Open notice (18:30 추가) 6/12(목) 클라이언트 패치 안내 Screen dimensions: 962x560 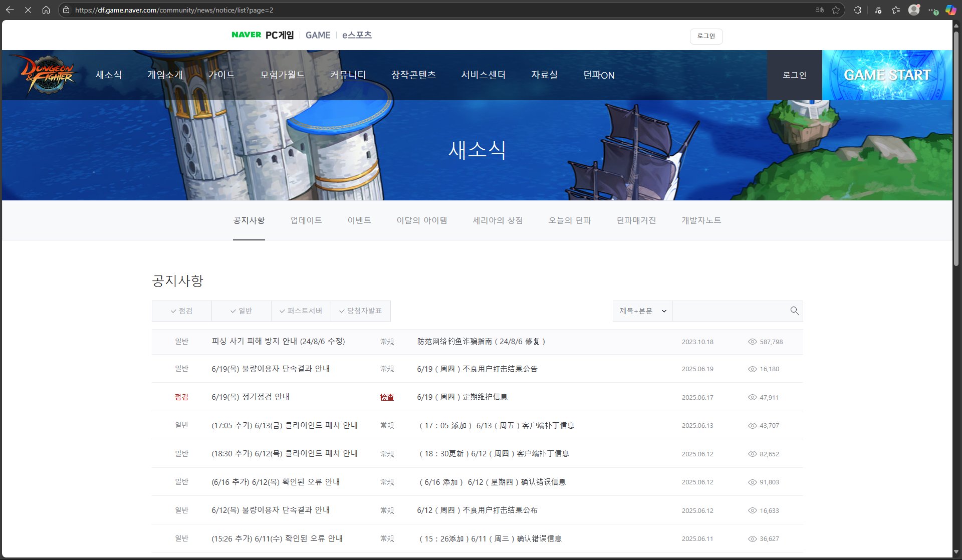click(285, 453)
